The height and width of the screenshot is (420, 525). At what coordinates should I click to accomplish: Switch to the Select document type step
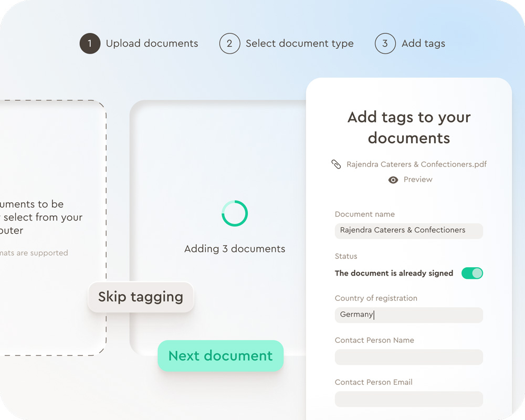pyautogui.click(x=299, y=44)
